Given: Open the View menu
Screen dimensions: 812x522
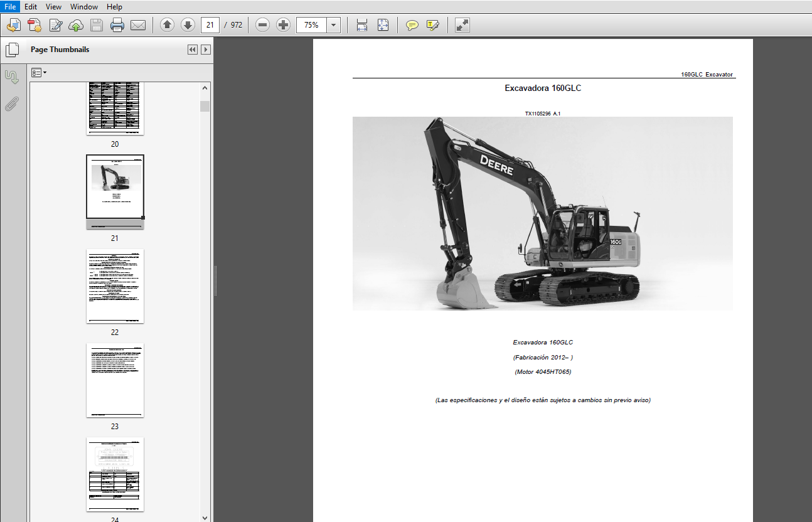Looking at the screenshot, I should point(54,6).
